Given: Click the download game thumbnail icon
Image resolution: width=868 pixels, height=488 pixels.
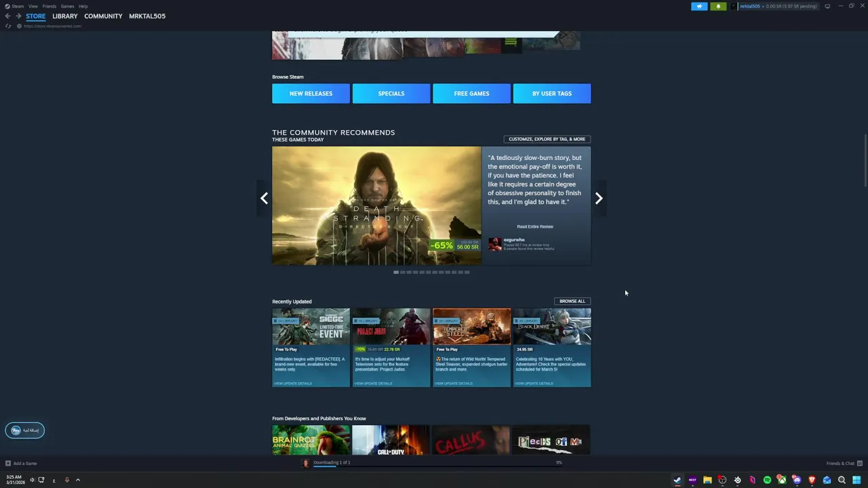Looking at the screenshot, I should [x=306, y=463].
